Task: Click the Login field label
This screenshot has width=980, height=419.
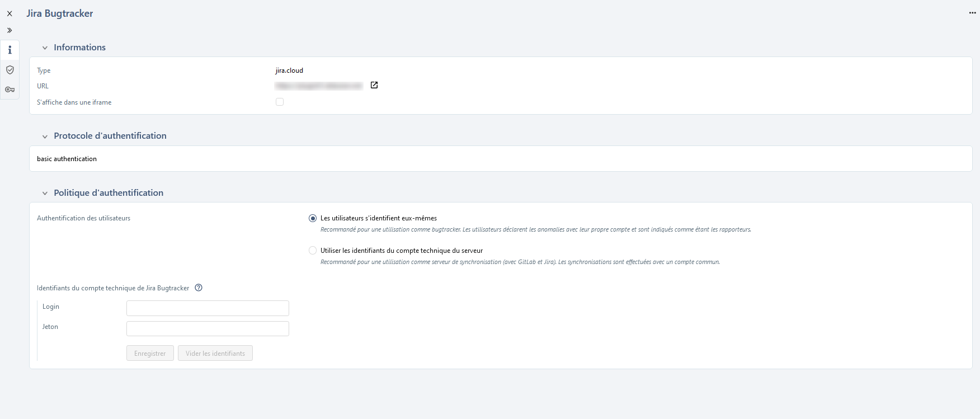Action: (51, 307)
